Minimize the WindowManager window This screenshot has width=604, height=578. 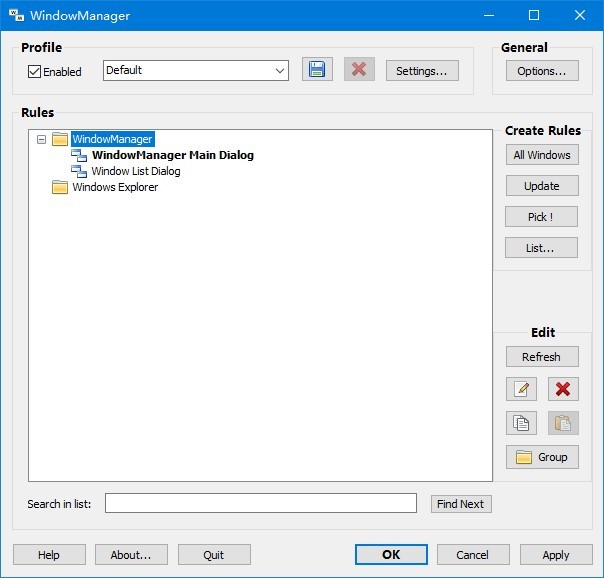tap(489, 15)
